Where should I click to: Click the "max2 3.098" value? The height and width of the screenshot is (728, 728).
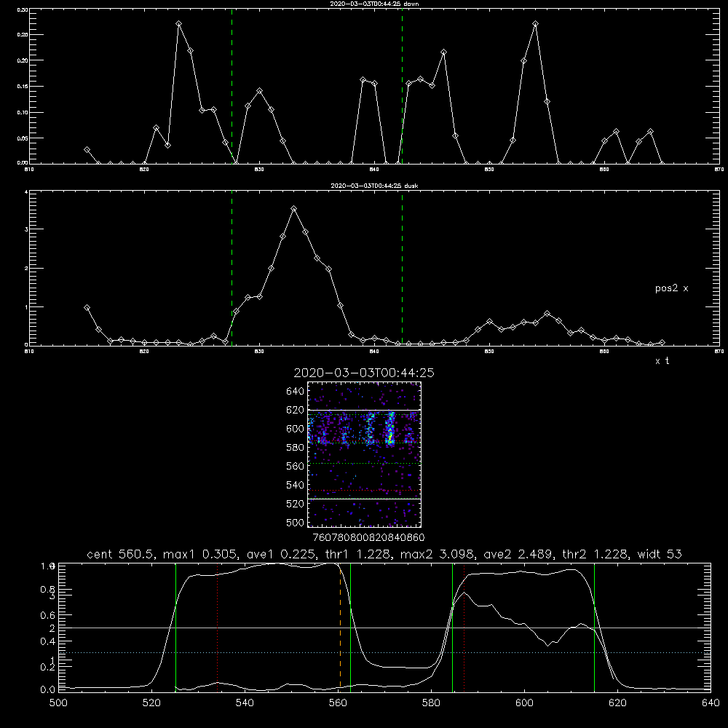(437, 554)
